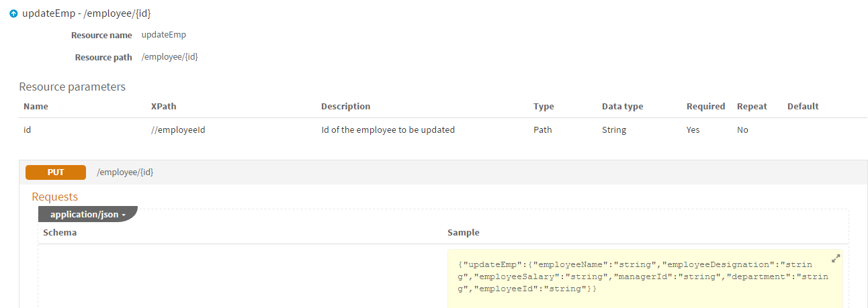The height and width of the screenshot is (308, 868).
Task: Select the /employee/{id} path beside PUT
Action: [125, 172]
